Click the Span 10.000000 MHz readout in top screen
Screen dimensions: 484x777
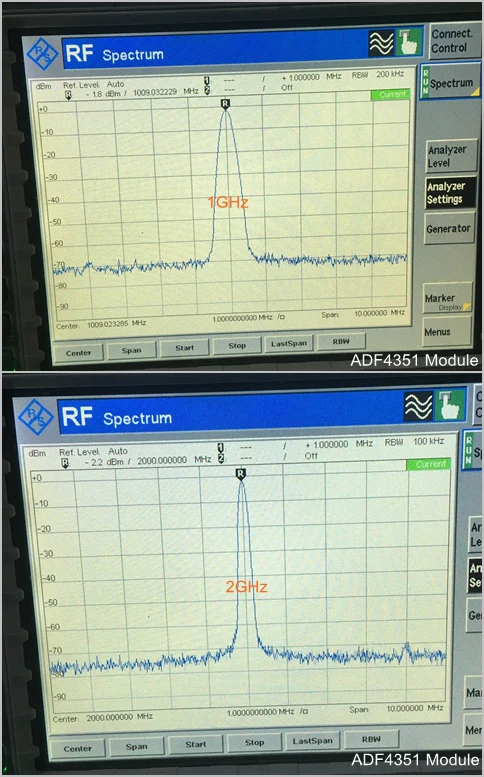363,313
